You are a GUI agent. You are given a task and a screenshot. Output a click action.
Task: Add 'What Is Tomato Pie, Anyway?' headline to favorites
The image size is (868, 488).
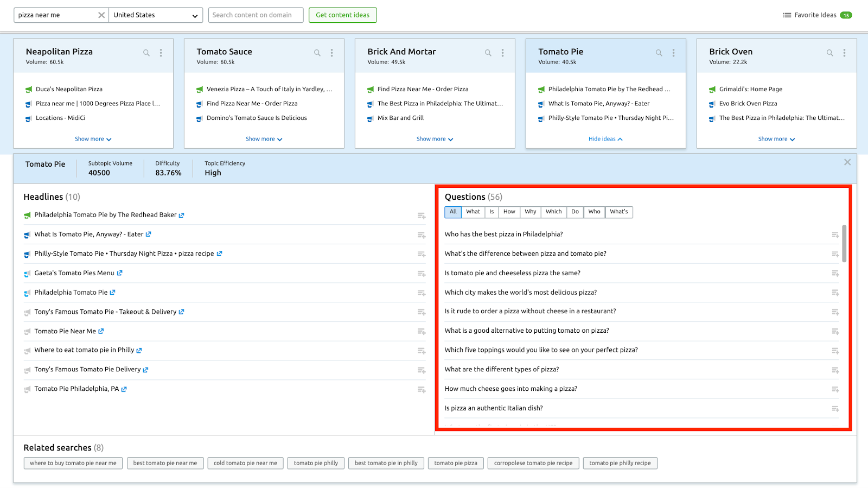422,235
